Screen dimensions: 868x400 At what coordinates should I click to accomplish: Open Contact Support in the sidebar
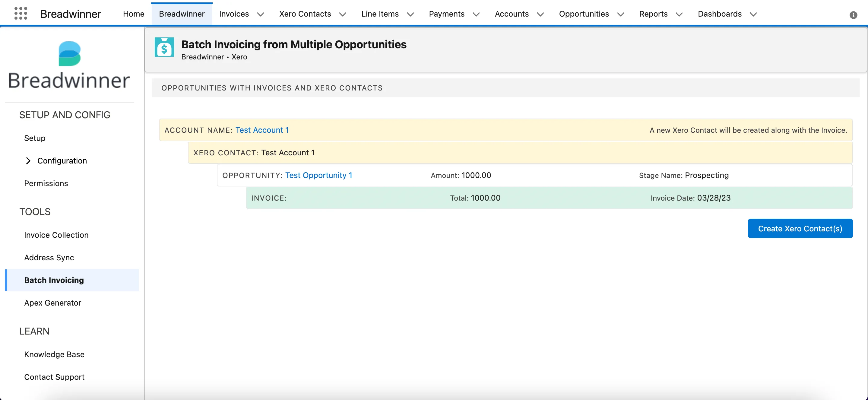[54, 376]
